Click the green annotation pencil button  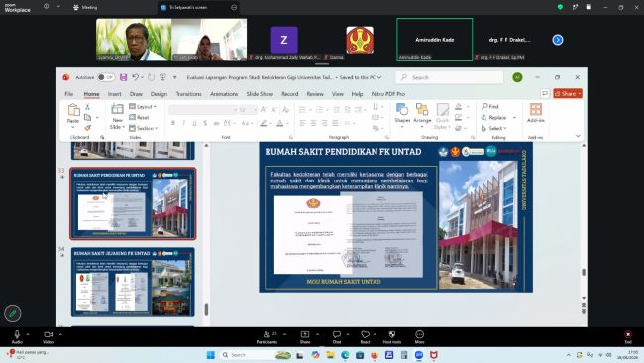tap(12, 314)
